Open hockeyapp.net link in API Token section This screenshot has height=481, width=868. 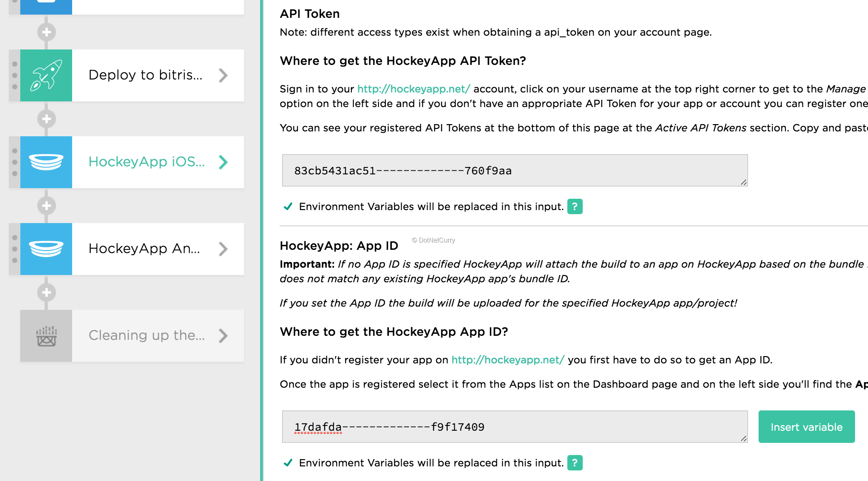click(x=414, y=89)
